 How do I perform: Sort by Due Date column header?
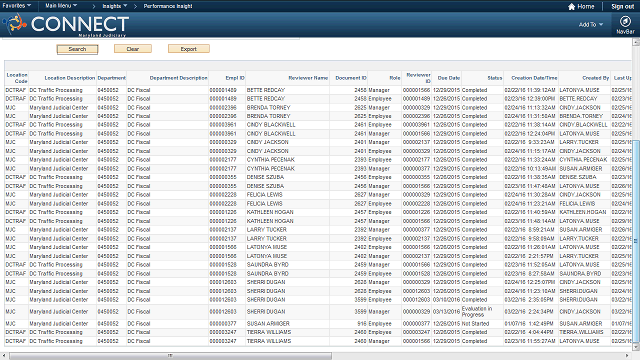pyautogui.click(x=449, y=78)
